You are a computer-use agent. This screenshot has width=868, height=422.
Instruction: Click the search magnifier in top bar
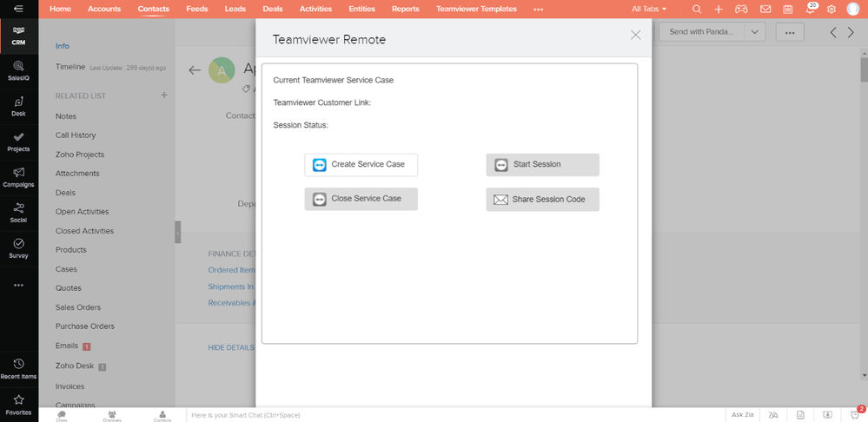click(697, 10)
